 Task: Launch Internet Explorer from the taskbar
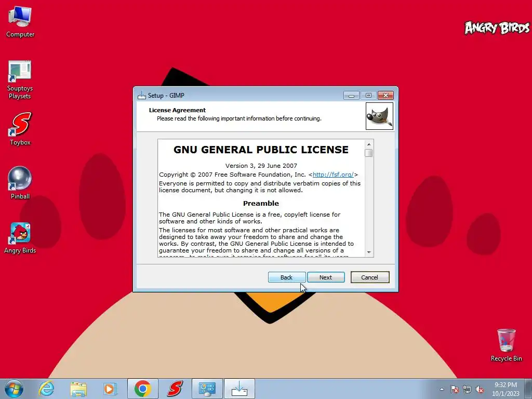click(x=46, y=389)
